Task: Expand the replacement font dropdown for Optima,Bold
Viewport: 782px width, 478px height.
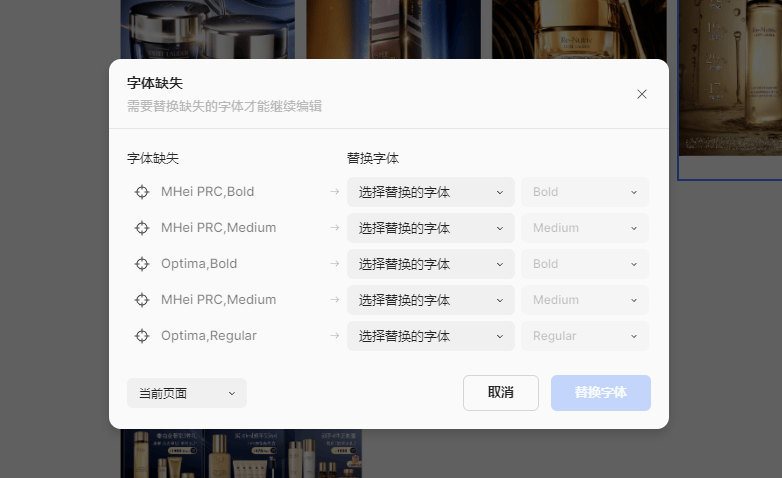Action: tap(430, 264)
